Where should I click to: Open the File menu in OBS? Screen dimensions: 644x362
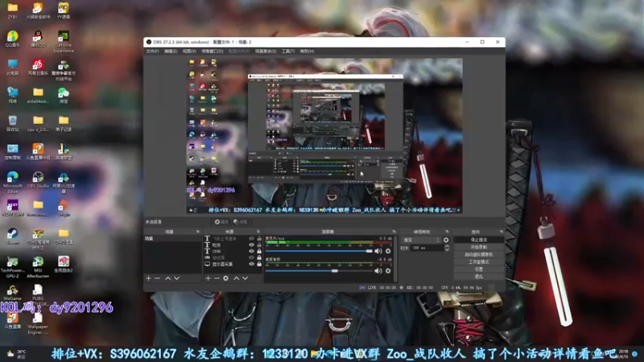point(152,51)
